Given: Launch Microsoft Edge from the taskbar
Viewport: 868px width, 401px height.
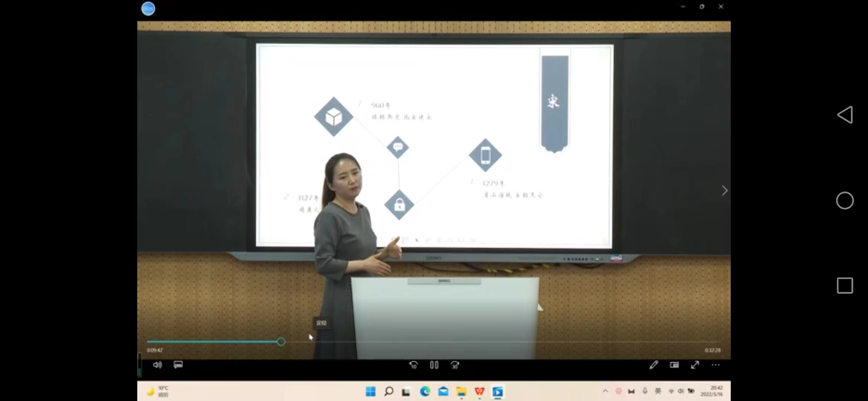Looking at the screenshot, I should click(x=425, y=391).
